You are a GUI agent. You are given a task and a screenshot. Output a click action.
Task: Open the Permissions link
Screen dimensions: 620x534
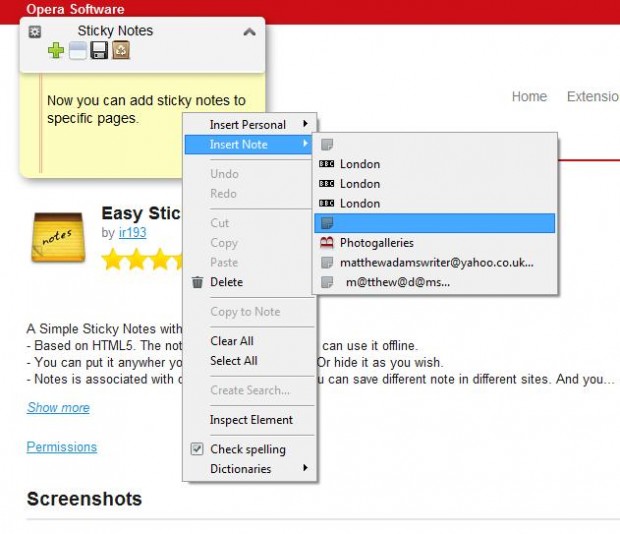[x=62, y=447]
